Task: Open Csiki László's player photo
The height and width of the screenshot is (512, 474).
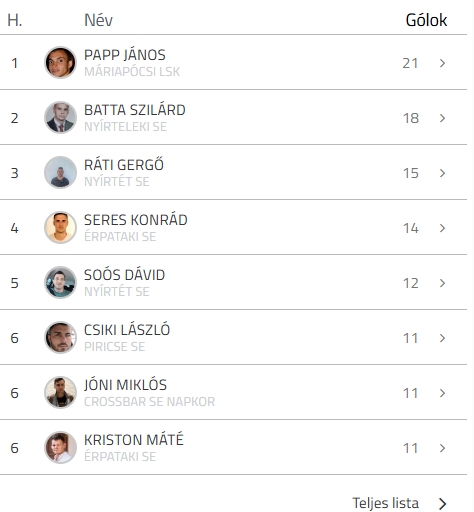Action: (60, 337)
